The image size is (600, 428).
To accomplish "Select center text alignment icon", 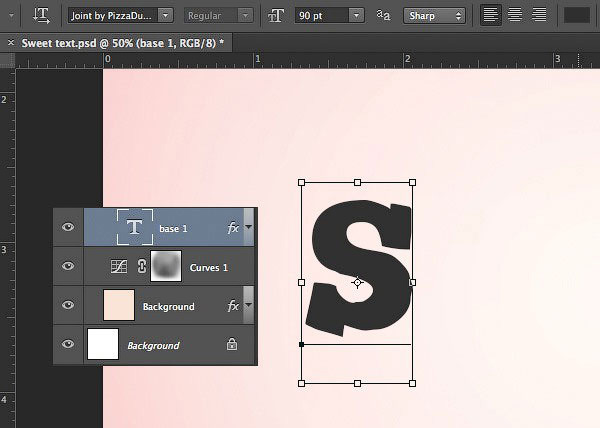I will (515, 15).
